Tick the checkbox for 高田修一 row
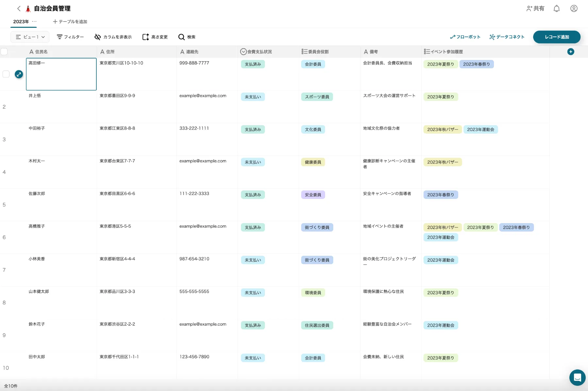This screenshot has width=588, height=391. (x=6, y=74)
